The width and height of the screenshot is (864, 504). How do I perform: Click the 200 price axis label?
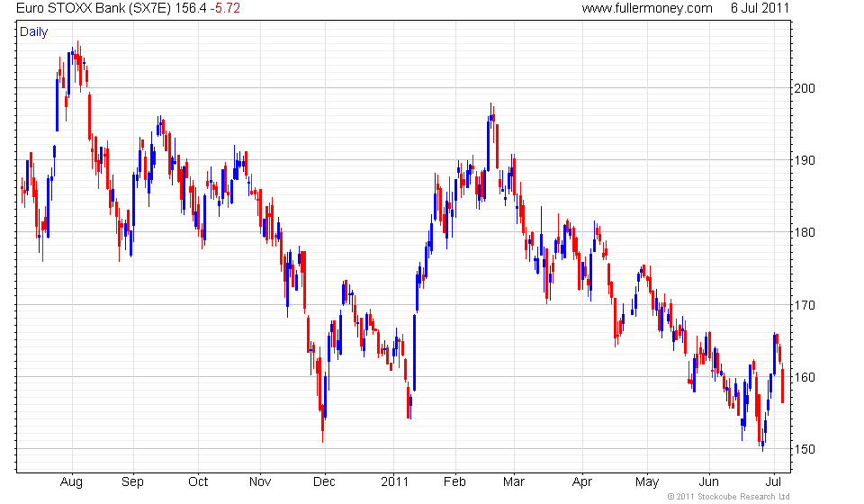point(804,88)
